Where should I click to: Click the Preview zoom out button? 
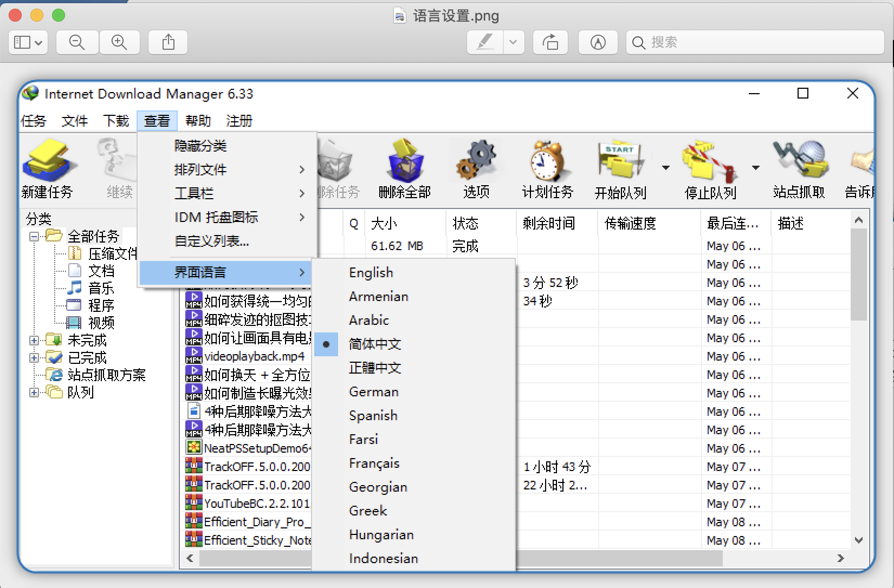tap(77, 42)
